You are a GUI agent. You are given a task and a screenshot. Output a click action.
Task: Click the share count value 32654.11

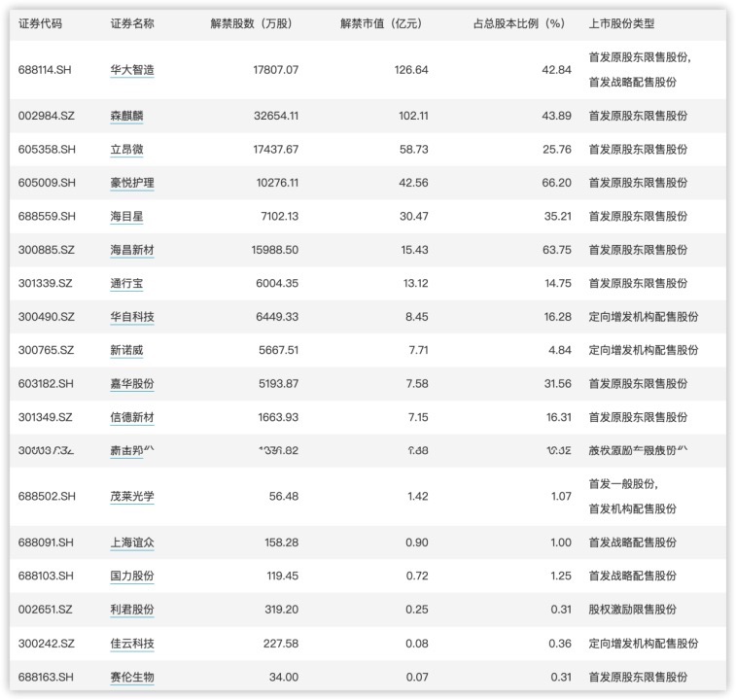pyautogui.click(x=276, y=116)
